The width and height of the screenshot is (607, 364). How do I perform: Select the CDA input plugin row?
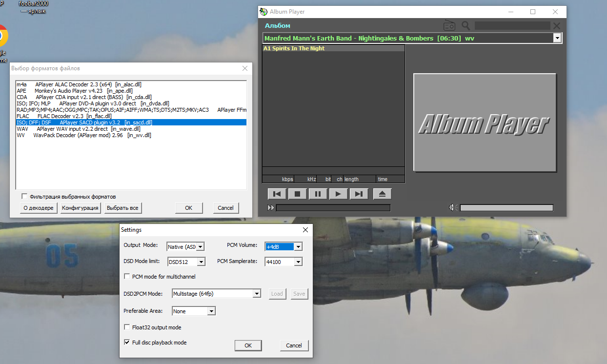131,97
